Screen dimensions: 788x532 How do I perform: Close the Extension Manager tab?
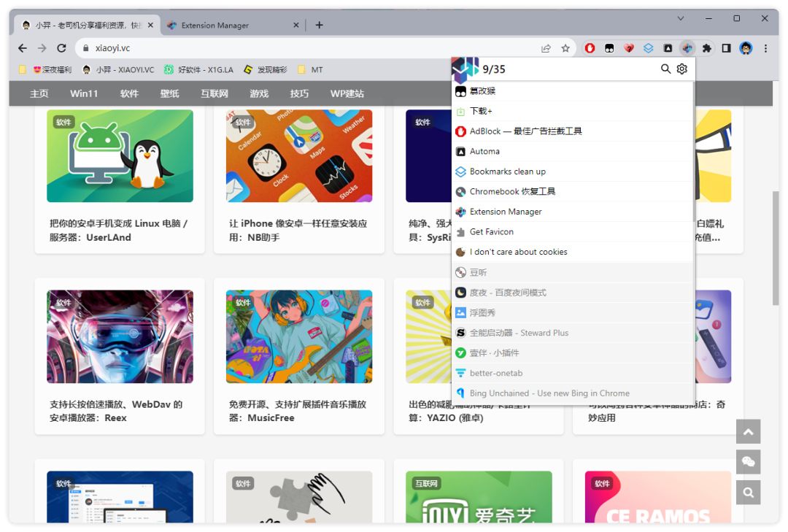pyautogui.click(x=296, y=25)
